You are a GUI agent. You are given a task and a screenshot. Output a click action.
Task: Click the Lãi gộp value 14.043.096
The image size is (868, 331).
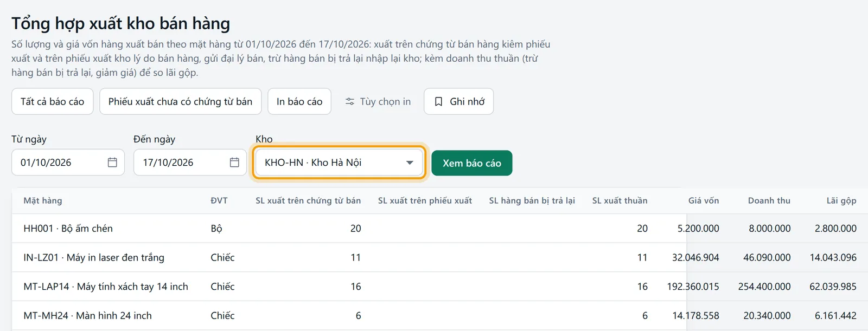tap(833, 257)
